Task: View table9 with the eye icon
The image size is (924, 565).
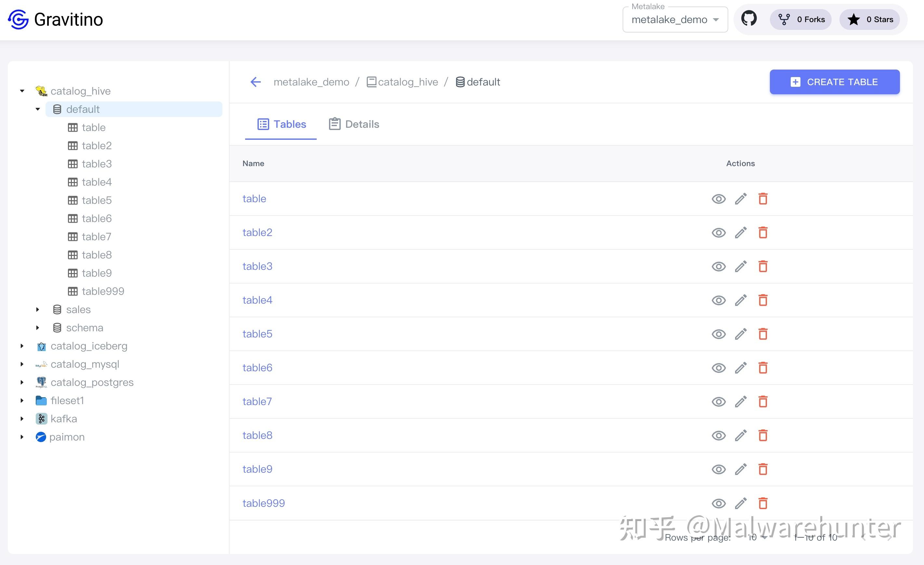Action: [x=719, y=469]
